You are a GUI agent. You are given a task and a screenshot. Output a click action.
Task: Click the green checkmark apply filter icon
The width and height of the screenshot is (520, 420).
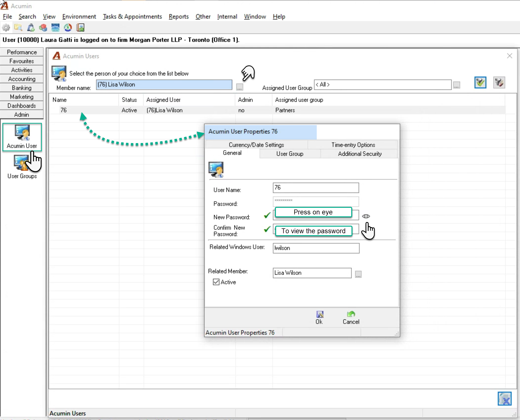pos(480,82)
